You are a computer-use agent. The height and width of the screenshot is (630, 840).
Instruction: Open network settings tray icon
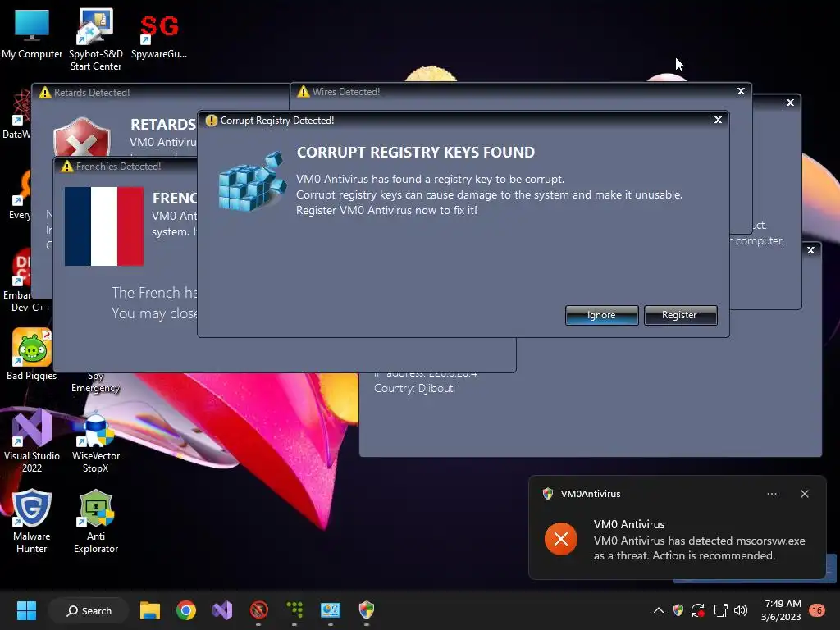point(720,610)
